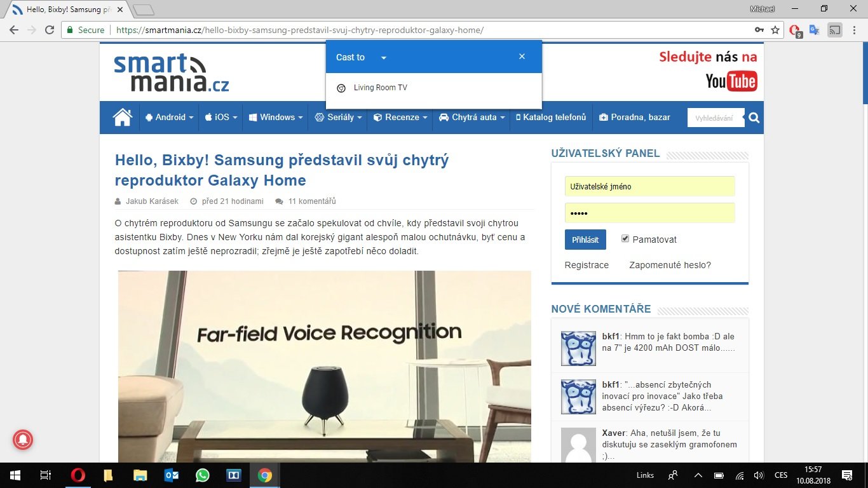Image resolution: width=868 pixels, height=488 pixels.
Task: Click the magnifier search icon
Action: point(754,118)
